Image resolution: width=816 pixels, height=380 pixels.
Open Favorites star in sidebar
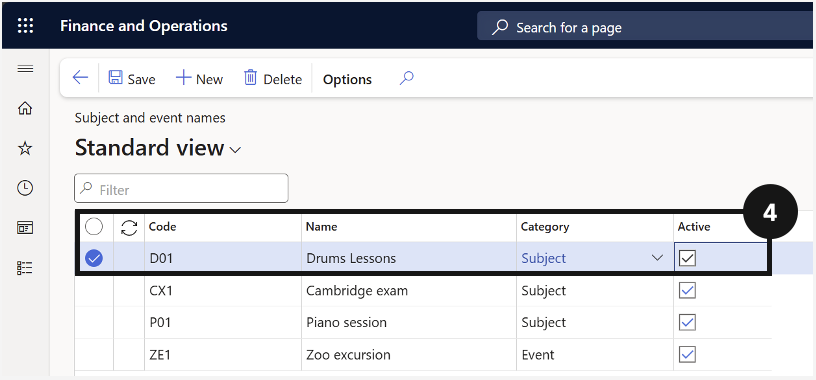(25, 148)
